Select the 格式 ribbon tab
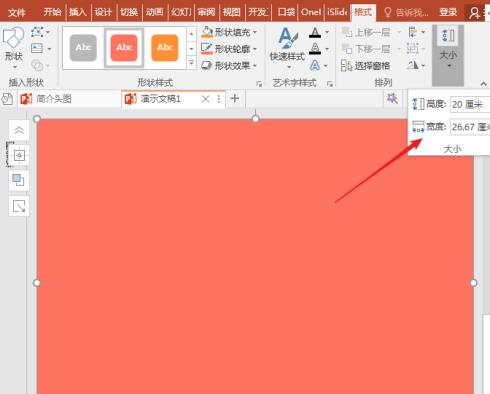Image resolution: width=490 pixels, height=394 pixels. (x=363, y=12)
